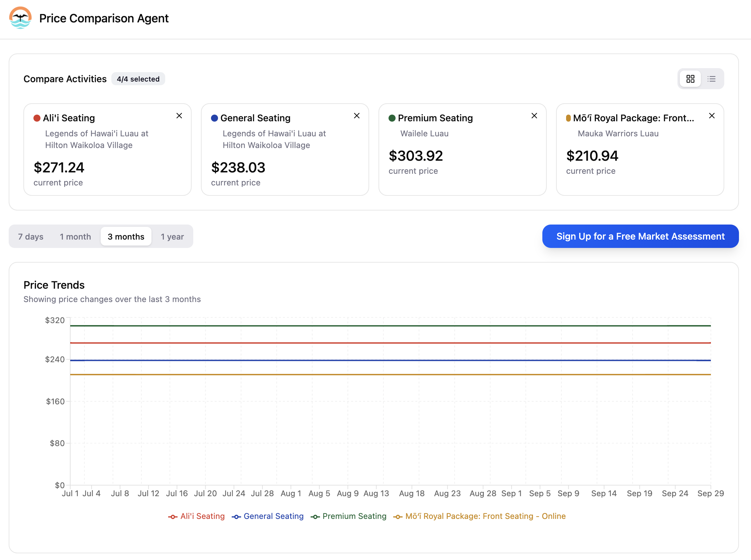Select the 1 year range
Screen dimensions: 751x560
[172, 237]
